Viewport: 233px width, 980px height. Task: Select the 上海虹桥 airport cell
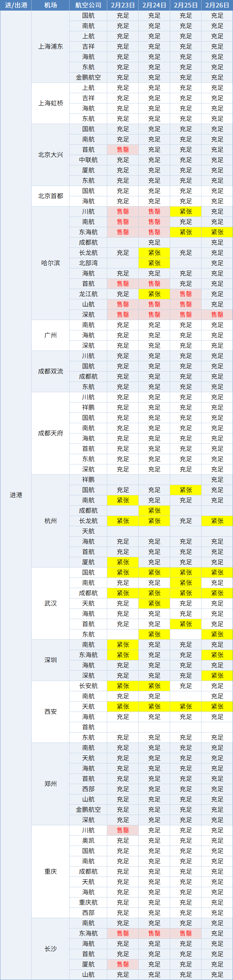[51, 103]
